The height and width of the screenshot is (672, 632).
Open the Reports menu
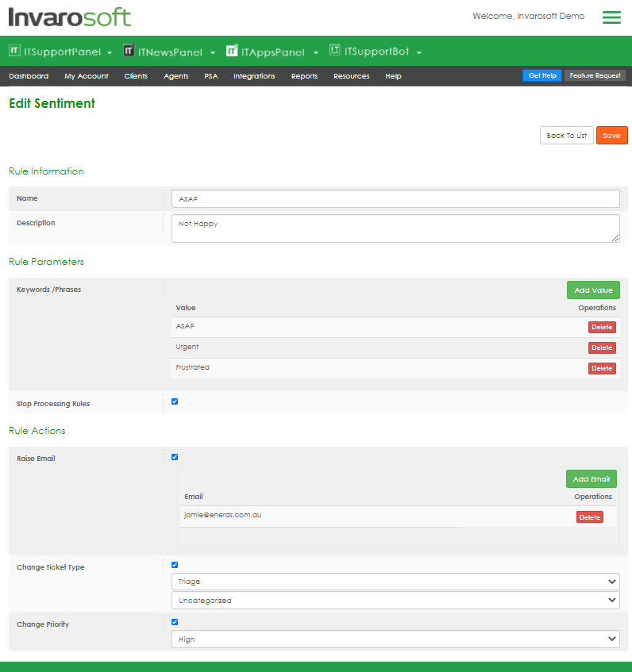point(304,76)
